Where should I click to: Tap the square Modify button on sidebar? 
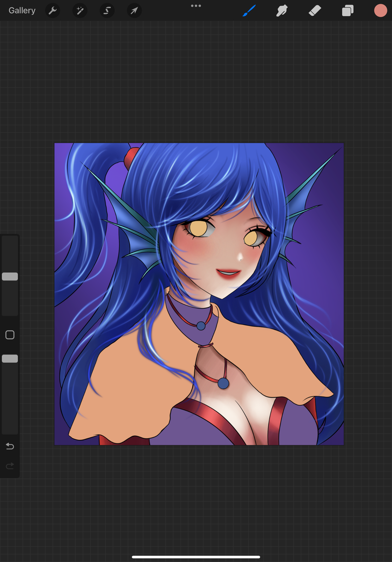point(10,335)
